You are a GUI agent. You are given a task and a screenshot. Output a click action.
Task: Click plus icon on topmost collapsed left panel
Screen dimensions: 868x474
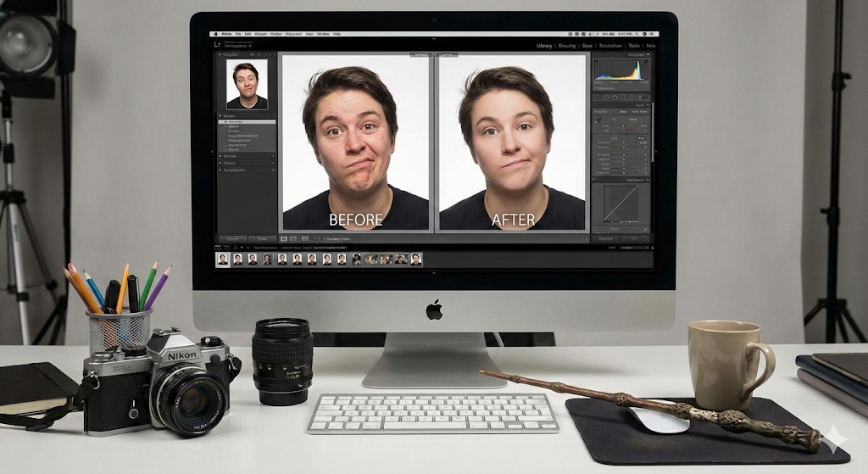pos(273,156)
